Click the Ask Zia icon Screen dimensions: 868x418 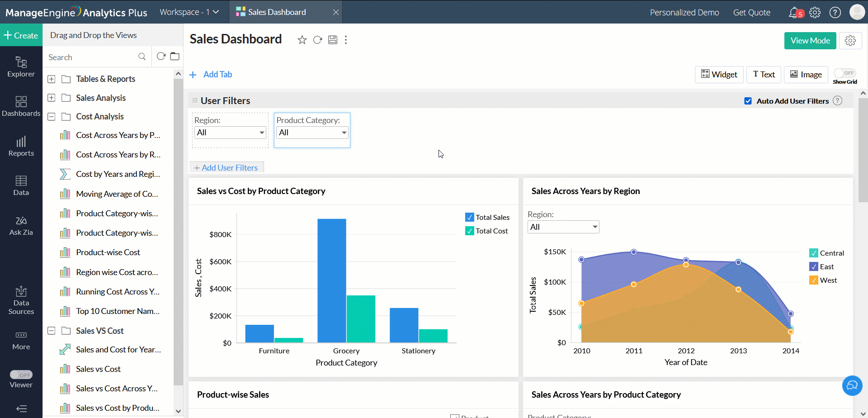coord(21,225)
